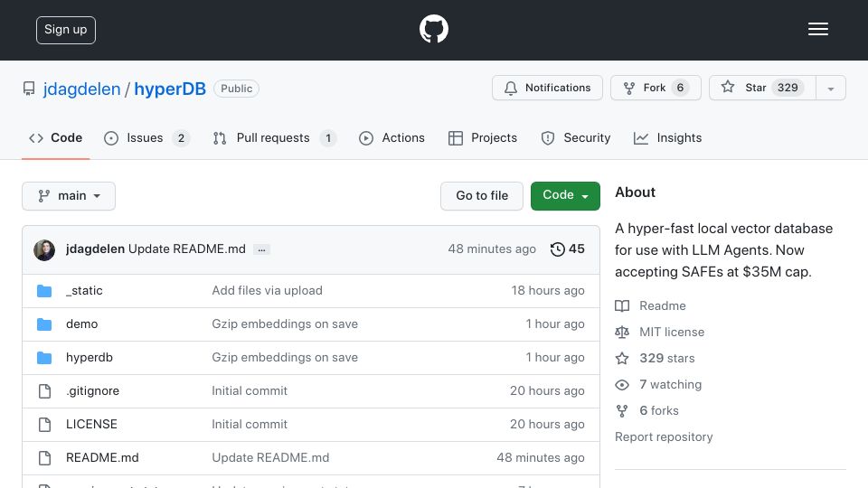Open hyperdb row 'Gzip embeddings on save' commit

coord(285,358)
